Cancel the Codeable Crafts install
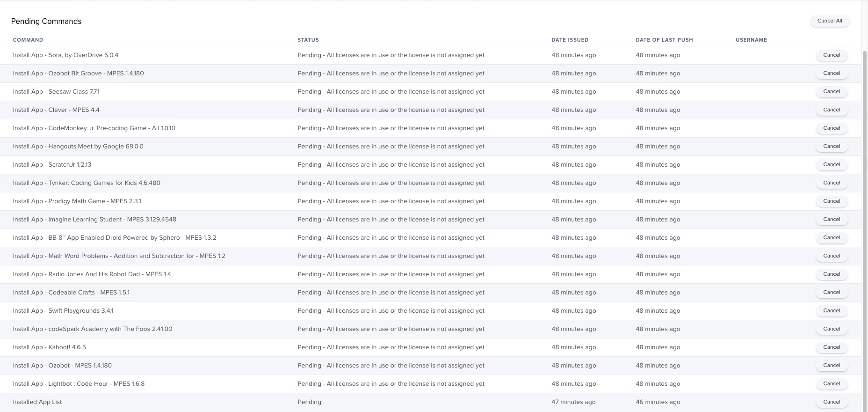The width and height of the screenshot is (868, 412). point(832,293)
